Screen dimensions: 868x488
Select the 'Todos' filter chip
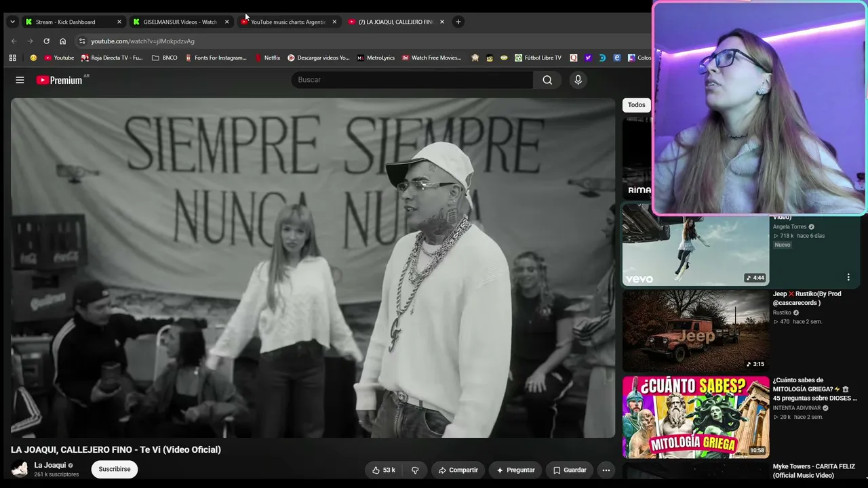point(636,105)
